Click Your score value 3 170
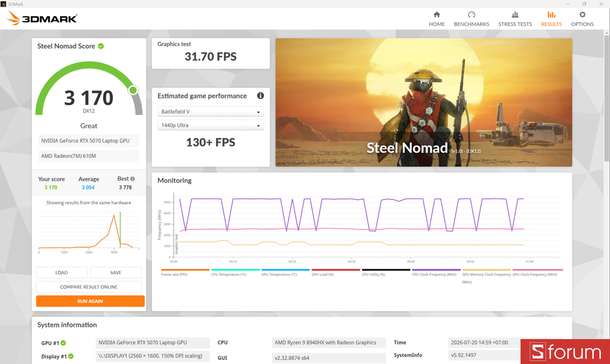 (51, 187)
